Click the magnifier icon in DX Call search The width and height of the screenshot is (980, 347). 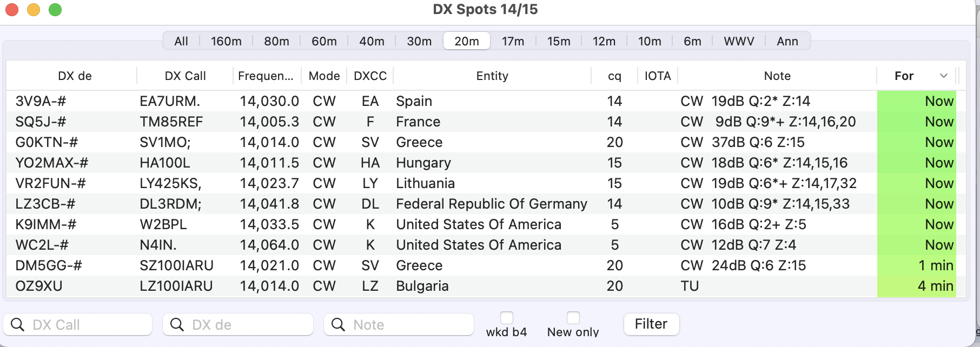[17, 324]
